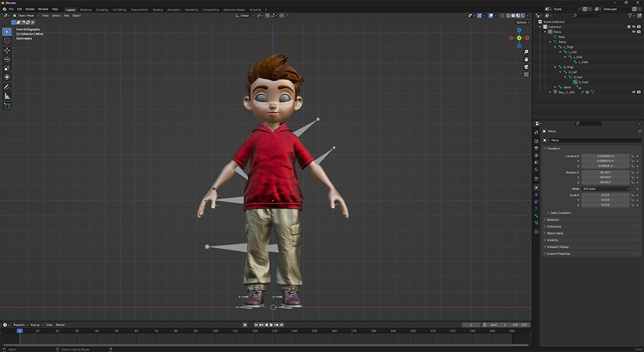Open the Scene properties tab
The width and height of the screenshot is (644, 352).
pos(536,162)
